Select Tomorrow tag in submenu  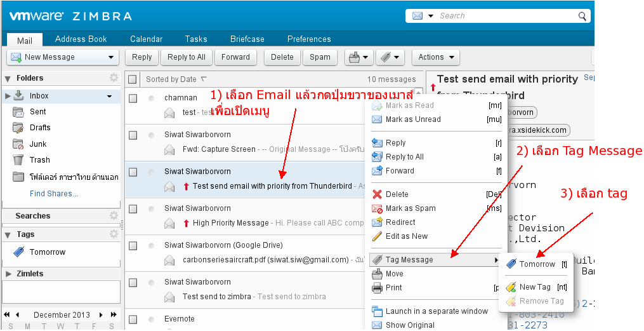pyautogui.click(x=536, y=264)
